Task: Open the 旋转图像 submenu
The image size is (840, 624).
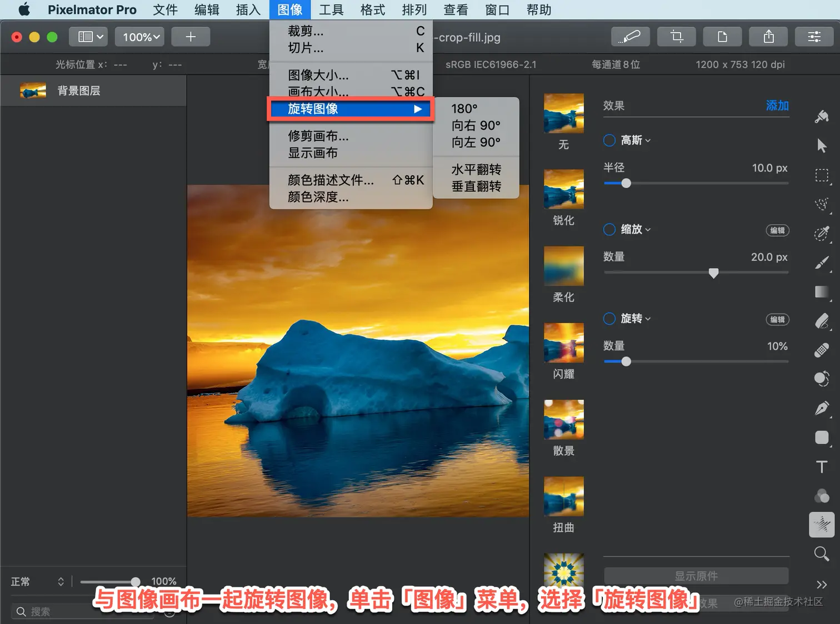Action: point(351,109)
